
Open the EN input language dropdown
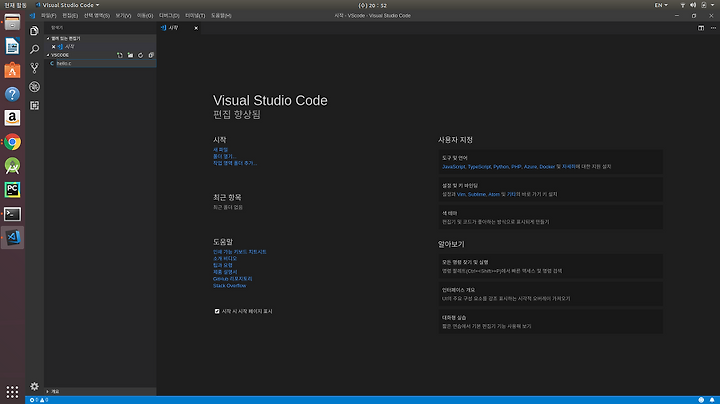coord(661,5)
